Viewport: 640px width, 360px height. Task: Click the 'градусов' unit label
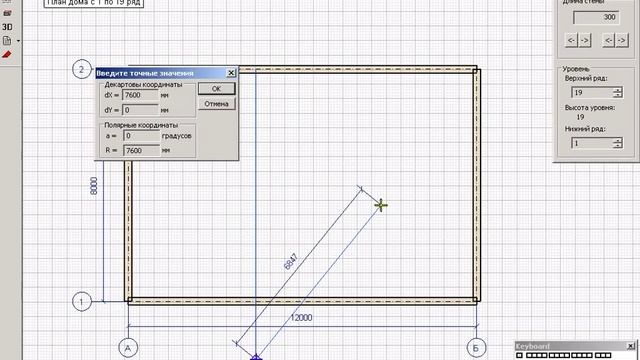tap(176, 136)
